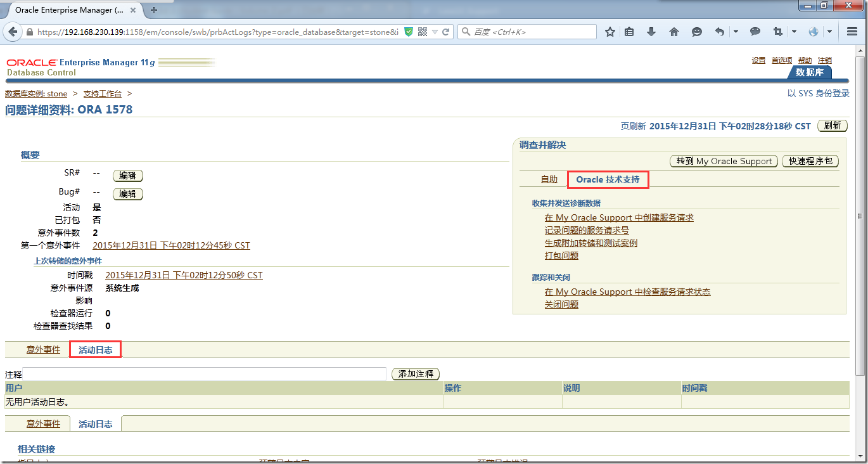
Task: Switch to upper 意外事件 tab
Action: [x=43, y=349]
